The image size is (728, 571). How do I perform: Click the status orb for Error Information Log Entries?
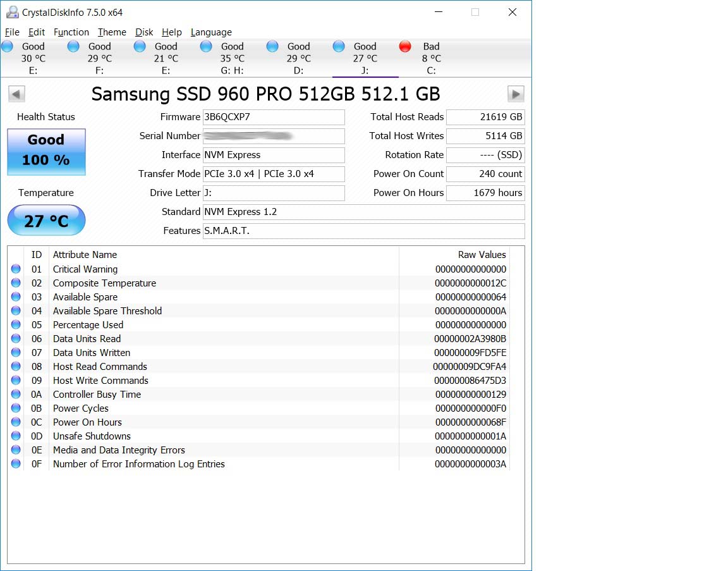(x=16, y=464)
